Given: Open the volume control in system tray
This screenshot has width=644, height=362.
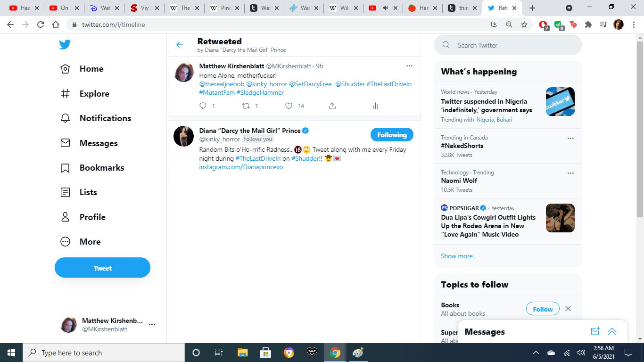Looking at the screenshot, I should point(581,353).
